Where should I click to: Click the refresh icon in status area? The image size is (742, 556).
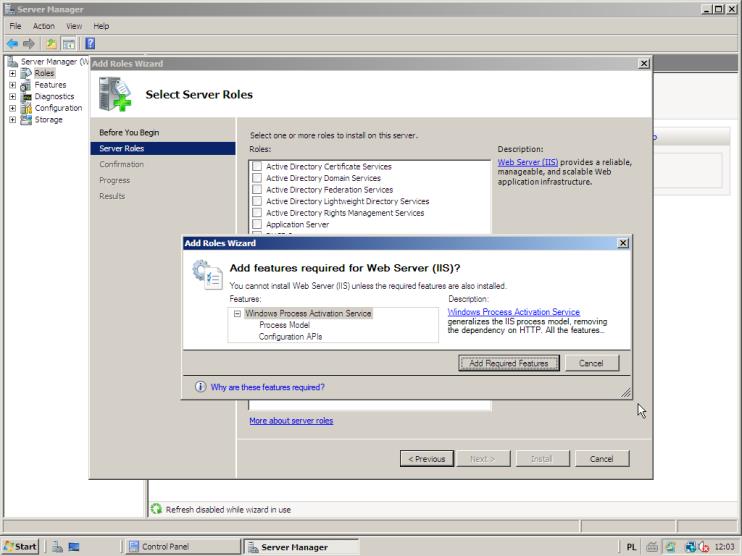point(156,509)
